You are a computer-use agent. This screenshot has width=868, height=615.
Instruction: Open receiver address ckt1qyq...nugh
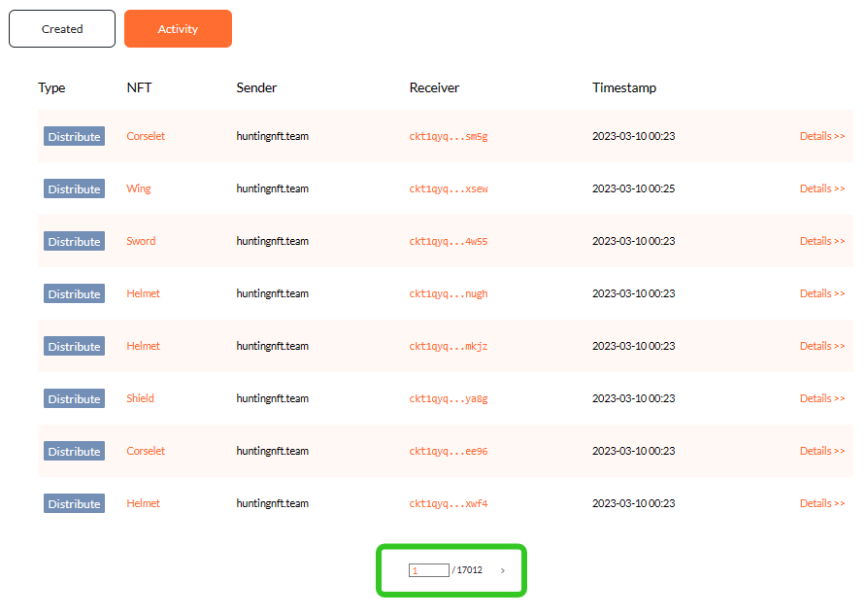(x=448, y=293)
